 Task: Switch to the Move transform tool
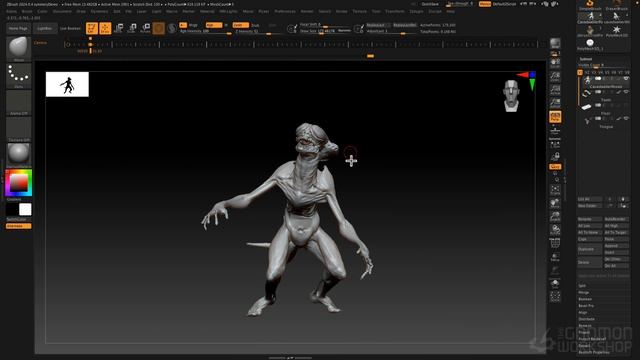pos(119,28)
